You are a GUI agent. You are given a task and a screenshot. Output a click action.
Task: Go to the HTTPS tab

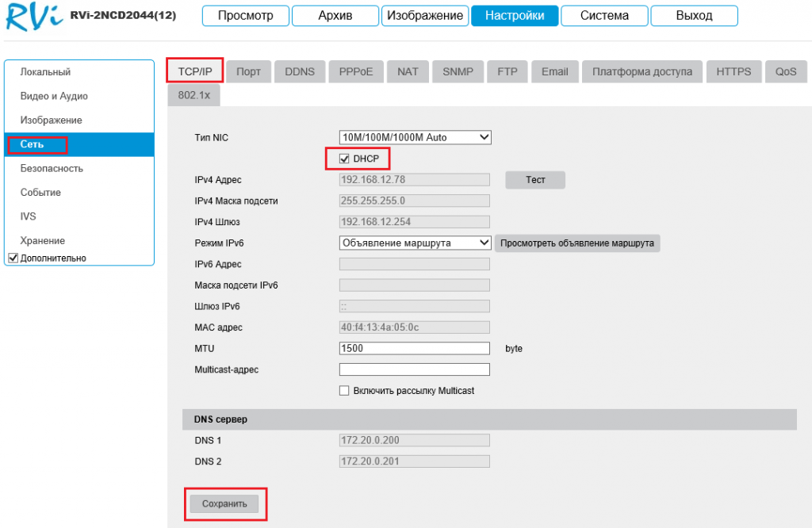click(733, 71)
